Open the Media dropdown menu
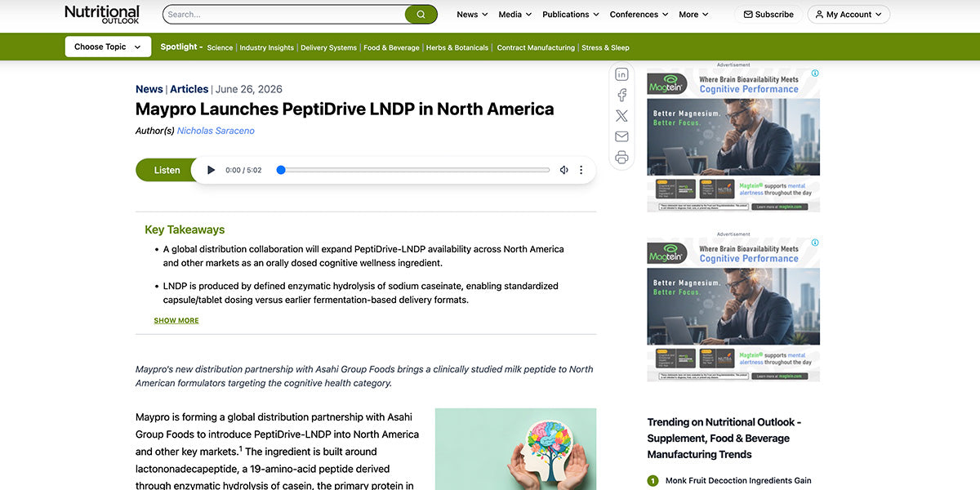 [514, 15]
